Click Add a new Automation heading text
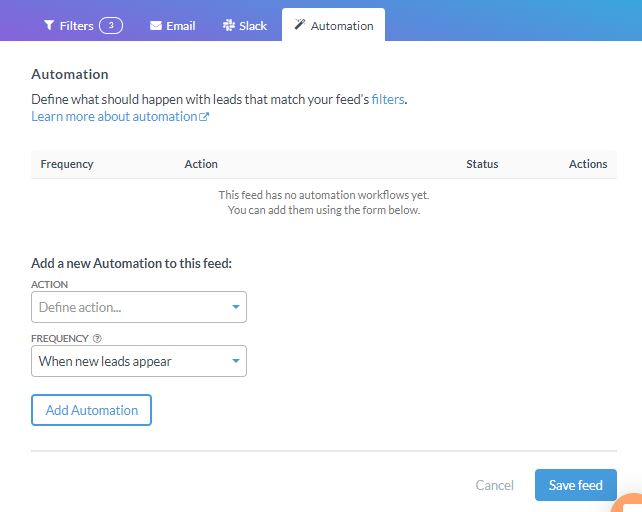This screenshot has height=512, width=642. (x=131, y=263)
